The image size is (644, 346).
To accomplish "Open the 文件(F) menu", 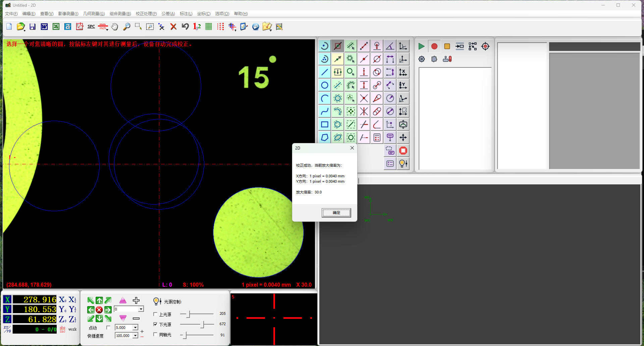I will point(11,14).
